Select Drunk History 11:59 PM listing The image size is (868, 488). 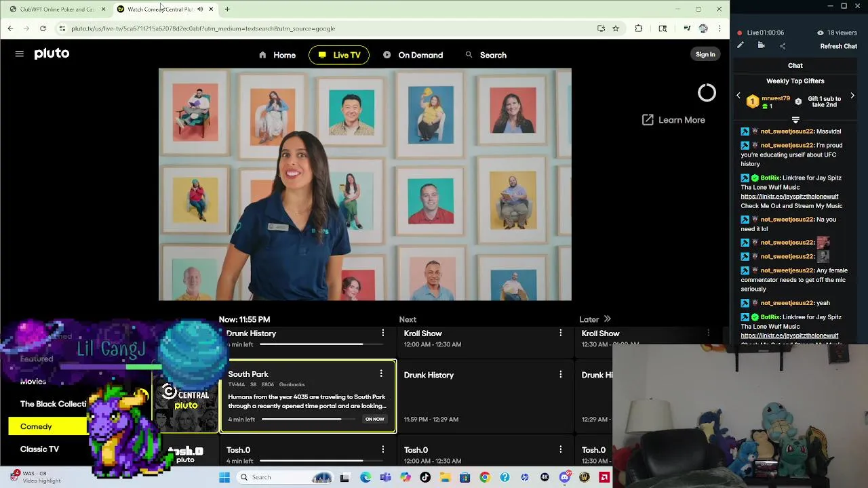[486, 396]
